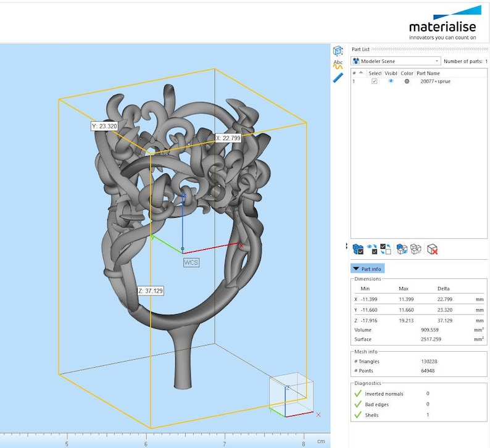This screenshot has width=490, height=448.
Task: Click the X delta value 22.799
Action: click(445, 299)
